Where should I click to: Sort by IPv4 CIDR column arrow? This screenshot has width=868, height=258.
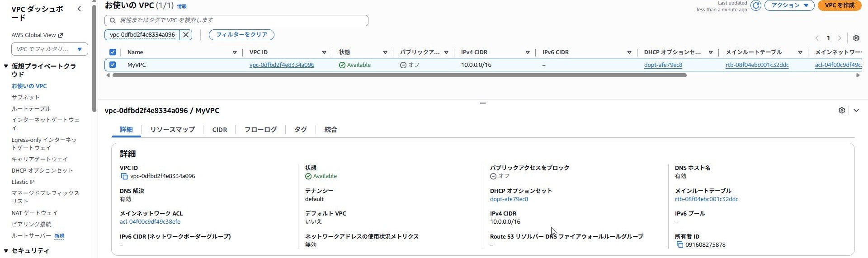click(x=528, y=52)
